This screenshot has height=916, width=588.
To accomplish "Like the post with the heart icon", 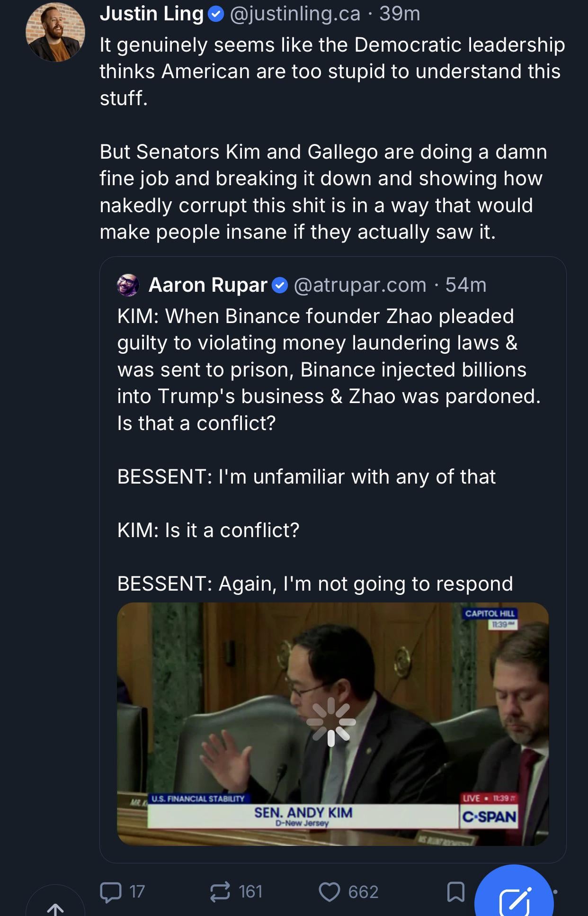I will pyautogui.click(x=330, y=892).
